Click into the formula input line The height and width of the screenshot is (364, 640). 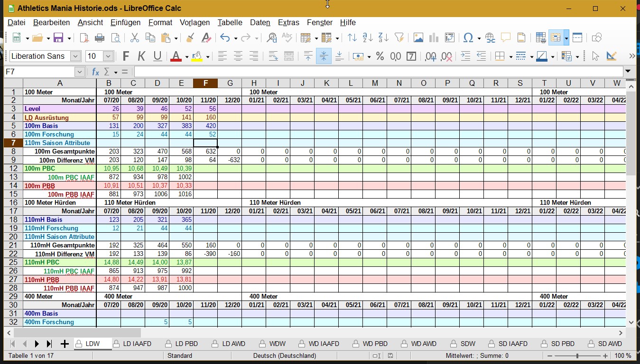(378, 72)
